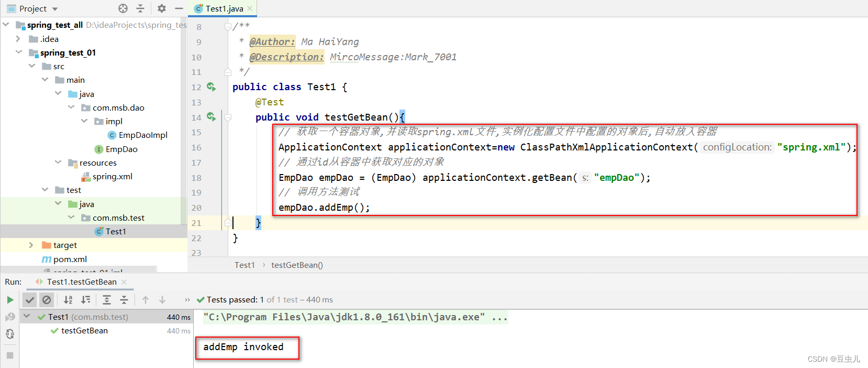
Task: Click the Stop square button in Run panel
Action: click(10, 355)
